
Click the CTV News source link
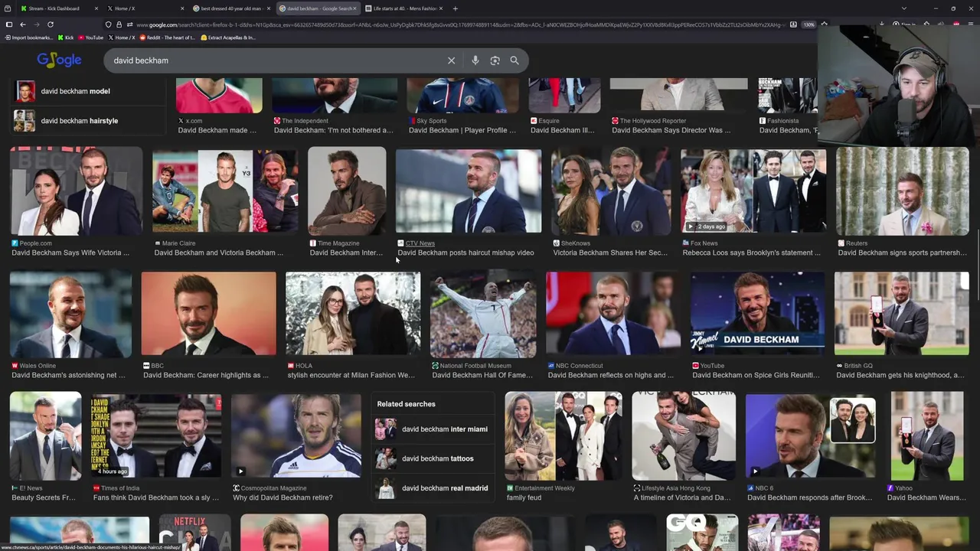pyautogui.click(x=420, y=243)
